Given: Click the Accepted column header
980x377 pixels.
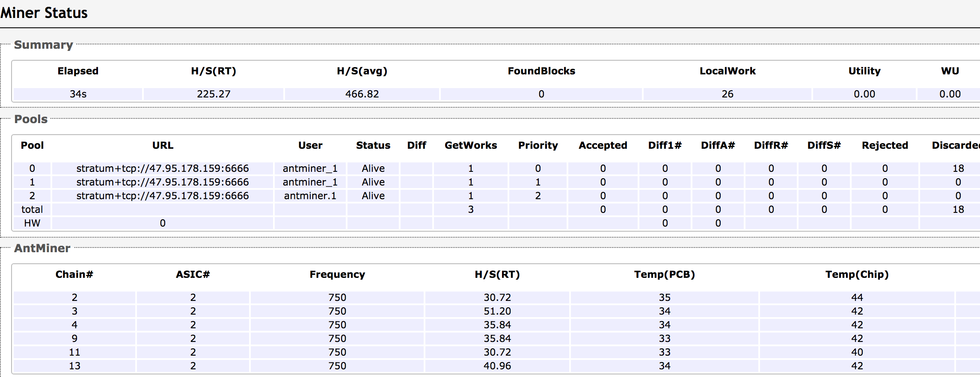Looking at the screenshot, I should pos(603,145).
